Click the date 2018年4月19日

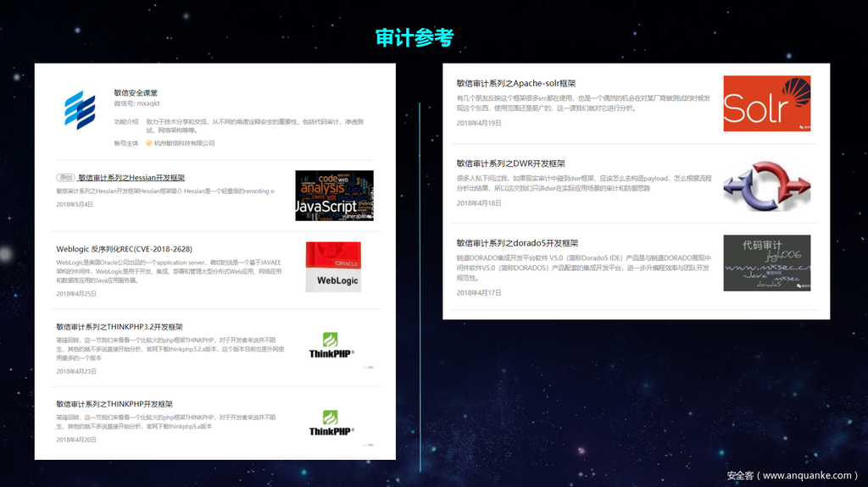pos(479,124)
